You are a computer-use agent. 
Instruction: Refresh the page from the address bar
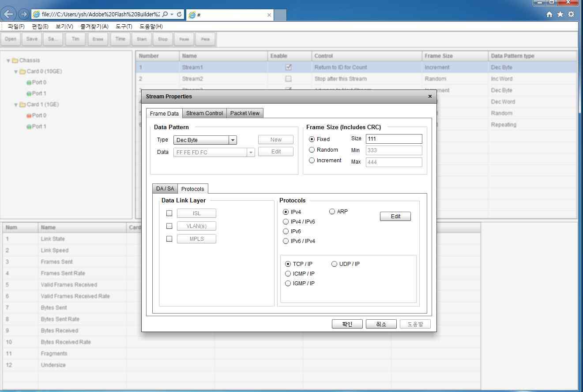tap(179, 14)
